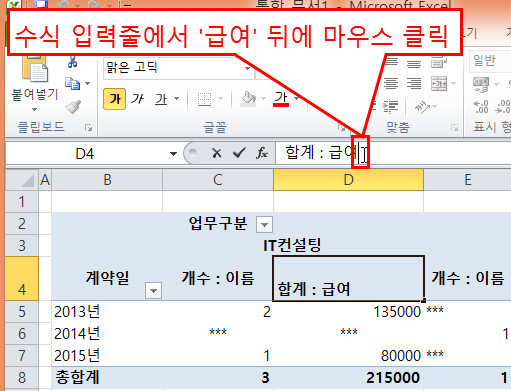Select column A header
The width and height of the screenshot is (511, 391).
tap(45, 180)
